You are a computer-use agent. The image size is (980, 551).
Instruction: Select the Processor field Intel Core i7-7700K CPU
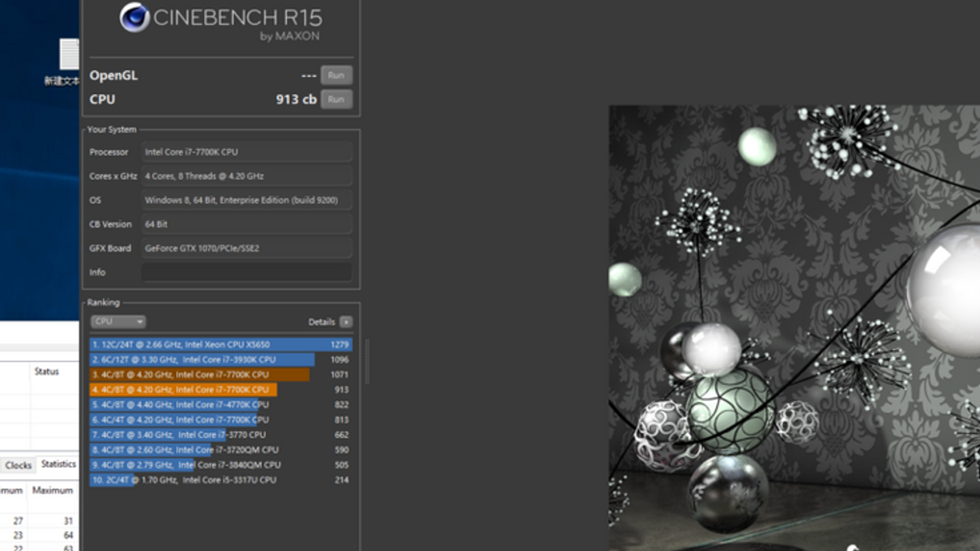[247, 152]
